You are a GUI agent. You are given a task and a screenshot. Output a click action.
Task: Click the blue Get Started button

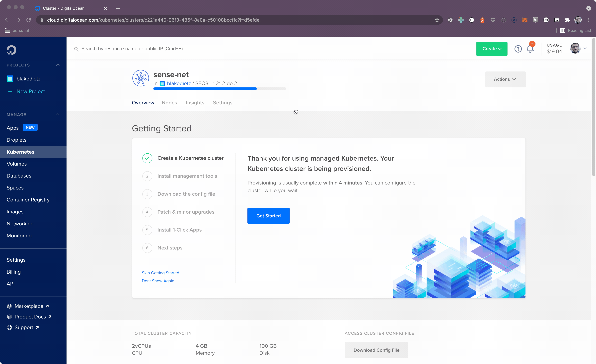[x=268, y=216]
